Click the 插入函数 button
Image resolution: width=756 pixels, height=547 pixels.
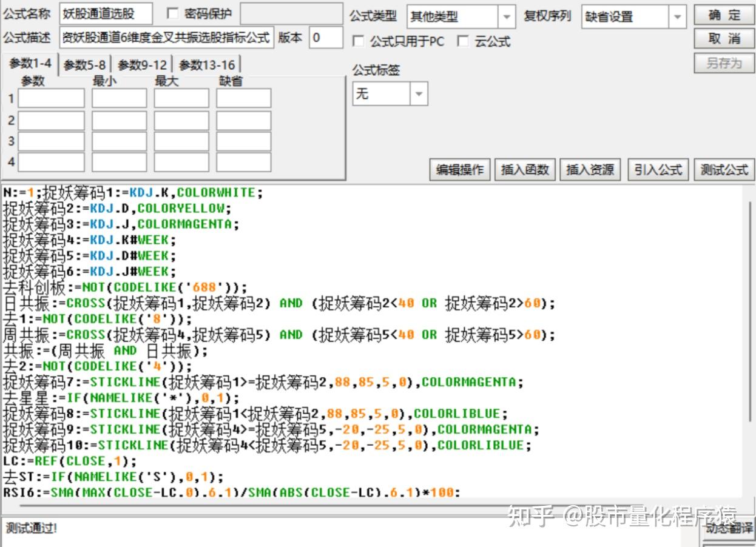[525, 170]
